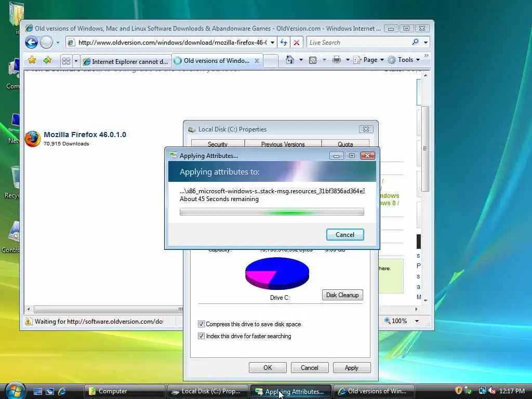532x399 pixels.
Task: Open a new blank IE tab
Action: 270,61
